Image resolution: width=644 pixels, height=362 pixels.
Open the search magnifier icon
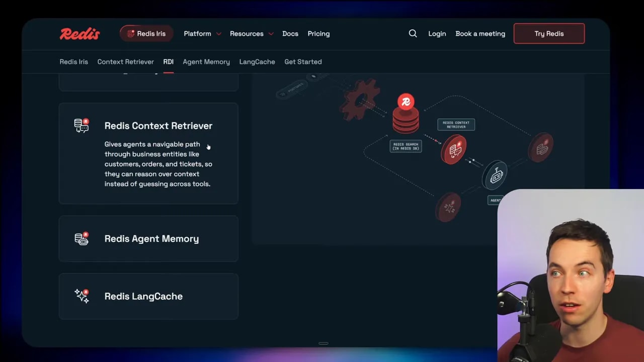[413, 33]
